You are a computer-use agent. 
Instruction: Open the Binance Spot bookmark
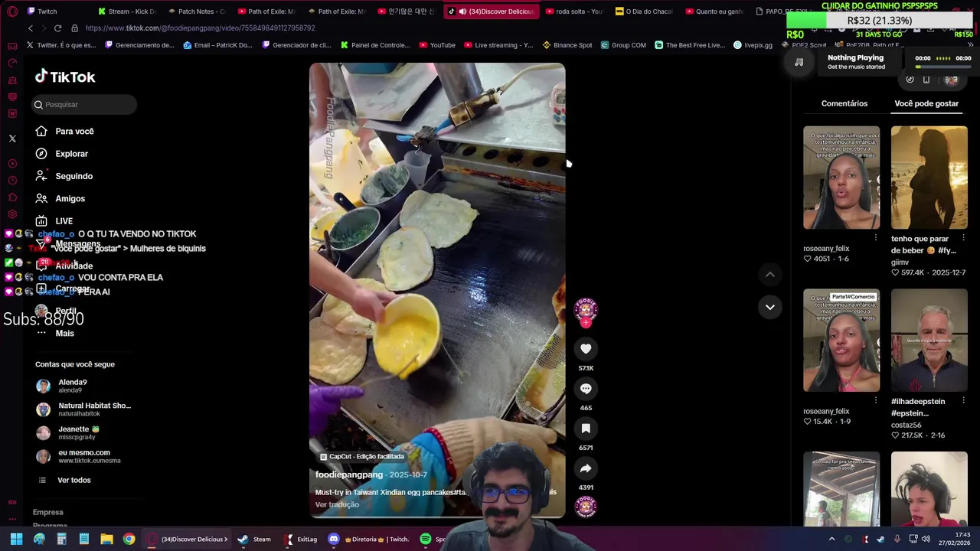pos(567,45)
